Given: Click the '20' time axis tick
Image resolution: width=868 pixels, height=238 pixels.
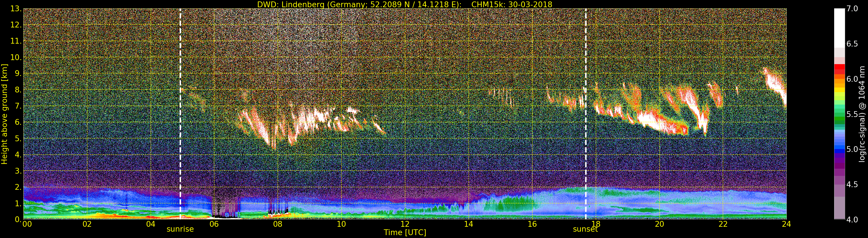Looking at the screenshot, I should click(659, 224).
